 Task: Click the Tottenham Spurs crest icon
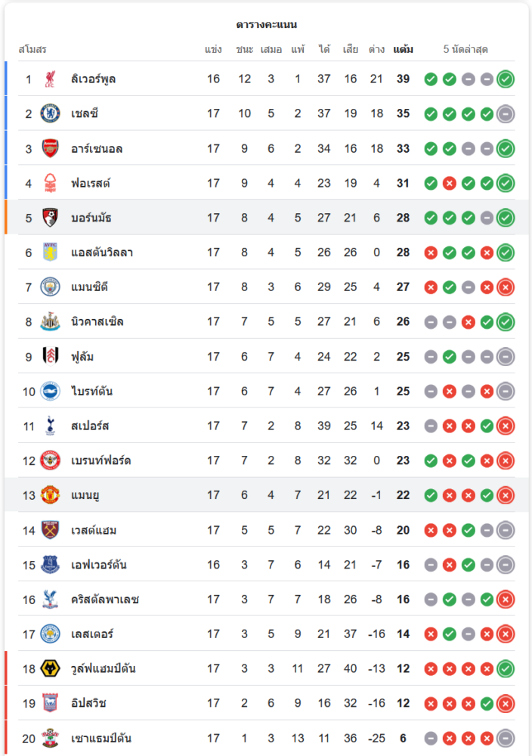pos(51,426)
